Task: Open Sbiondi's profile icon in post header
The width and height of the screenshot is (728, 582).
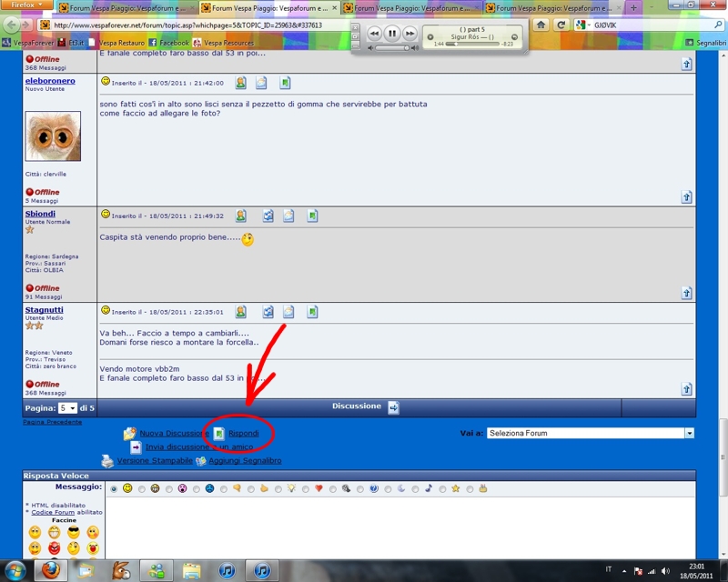Action: tap(240, 216)
